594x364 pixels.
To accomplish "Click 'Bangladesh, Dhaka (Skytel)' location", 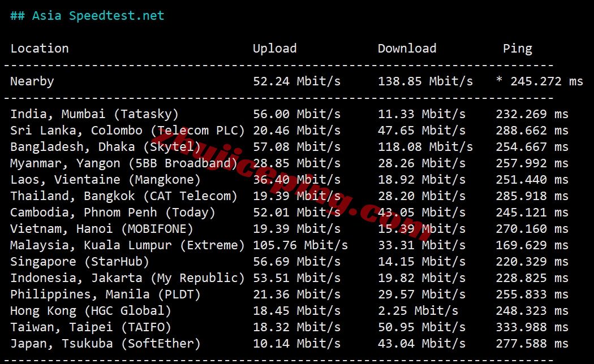I will pos(105,147).
